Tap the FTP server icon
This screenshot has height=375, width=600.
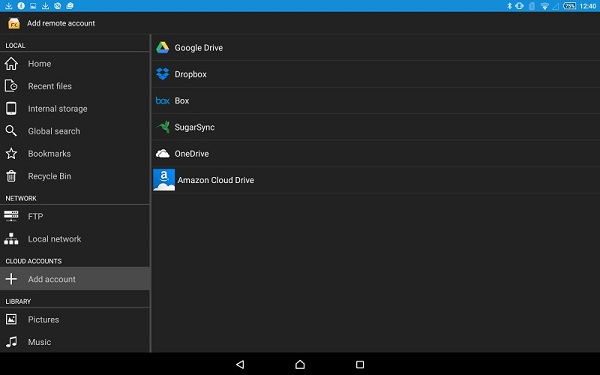click(11, 216)
